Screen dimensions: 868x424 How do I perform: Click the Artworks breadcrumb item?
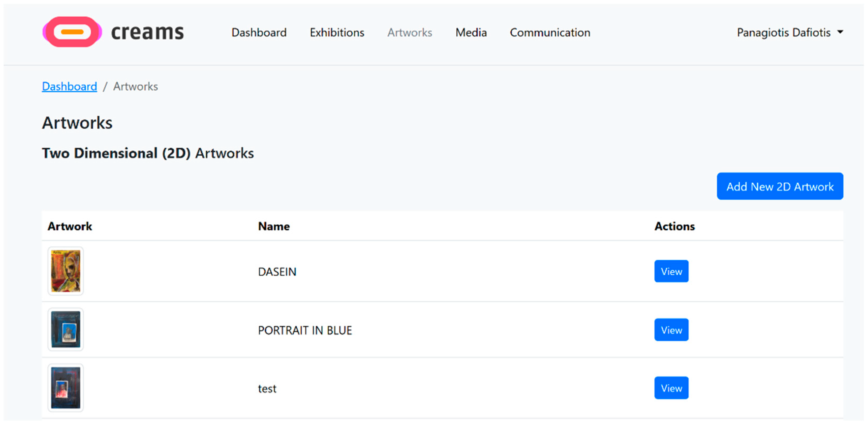(x=135, y=87)
